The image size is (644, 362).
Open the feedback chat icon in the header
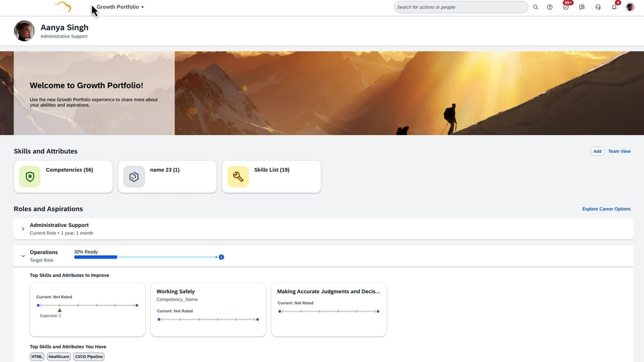click(x=582, y=7)
